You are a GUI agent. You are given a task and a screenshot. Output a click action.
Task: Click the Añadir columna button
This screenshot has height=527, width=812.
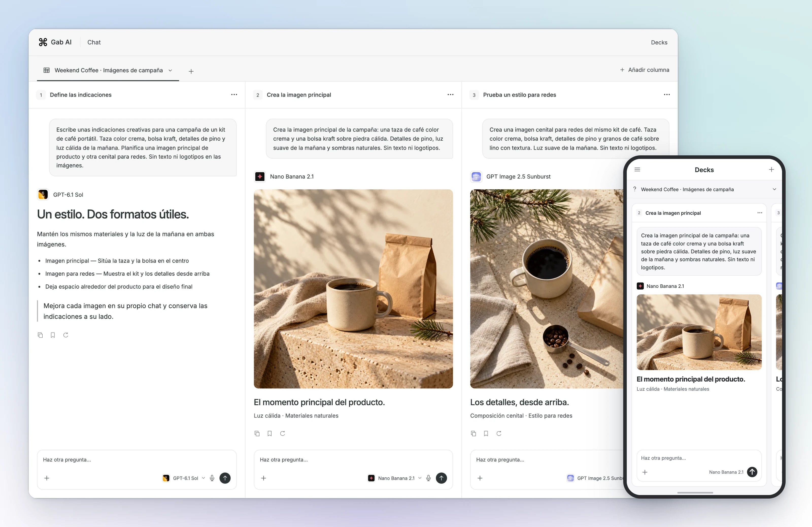pos(645,70)
